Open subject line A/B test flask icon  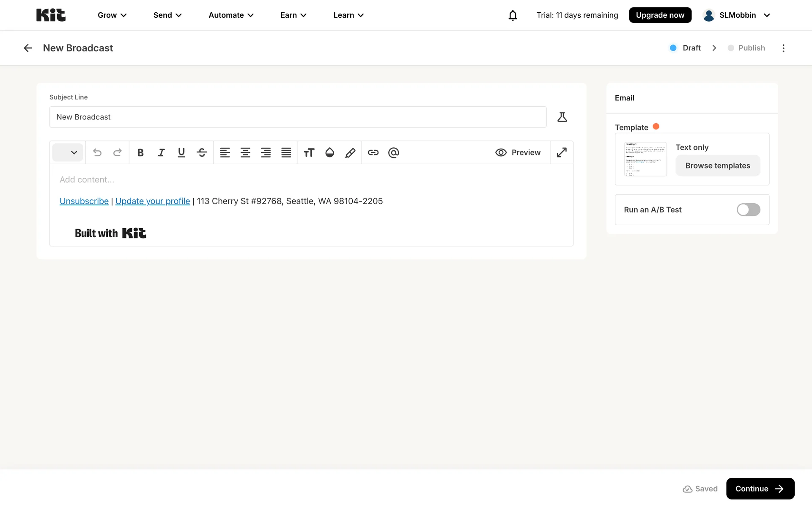[562, 117]
